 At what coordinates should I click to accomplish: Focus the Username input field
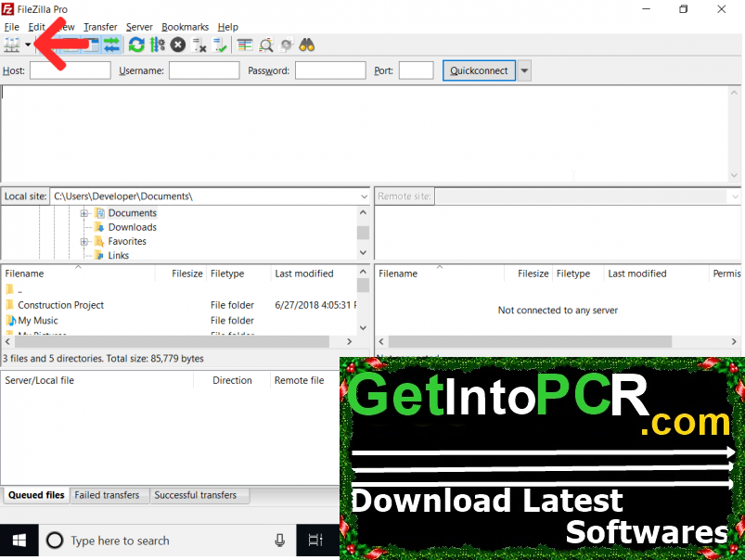click(x=204, y=70)
